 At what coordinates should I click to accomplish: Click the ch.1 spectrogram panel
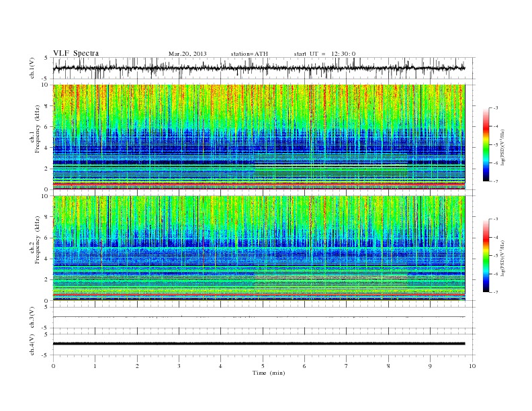(x=259, y=137)
